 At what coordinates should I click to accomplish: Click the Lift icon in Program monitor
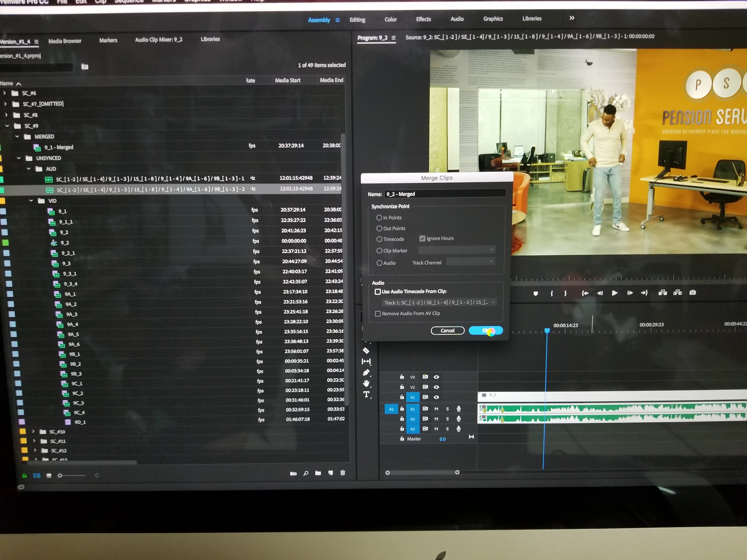[x=663, y=292]
